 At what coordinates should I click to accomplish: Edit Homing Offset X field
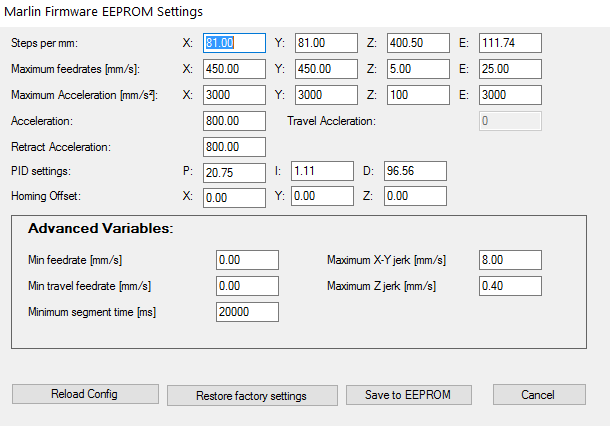234,198
